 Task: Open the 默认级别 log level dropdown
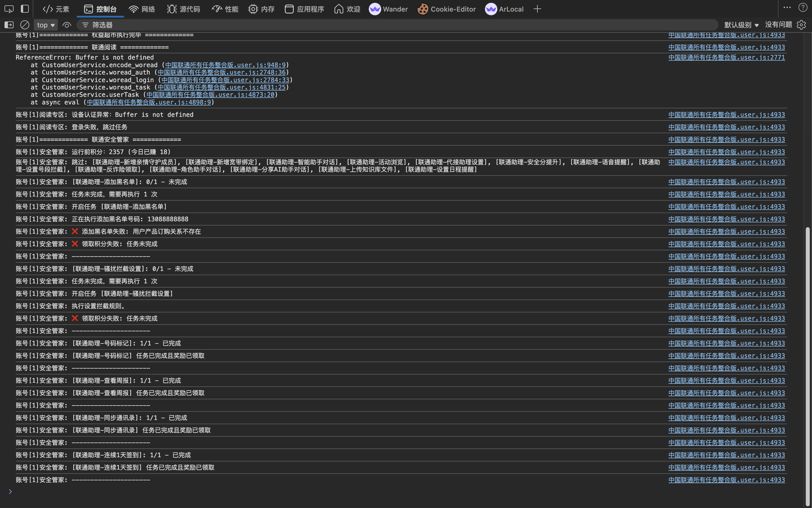pyautogui.click(x=742, y=25)
